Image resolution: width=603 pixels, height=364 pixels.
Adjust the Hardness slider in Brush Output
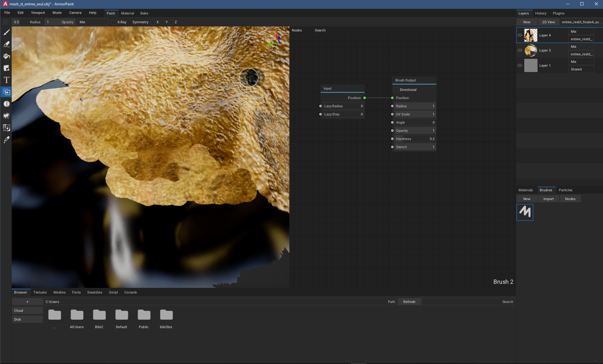coord(415,139)
